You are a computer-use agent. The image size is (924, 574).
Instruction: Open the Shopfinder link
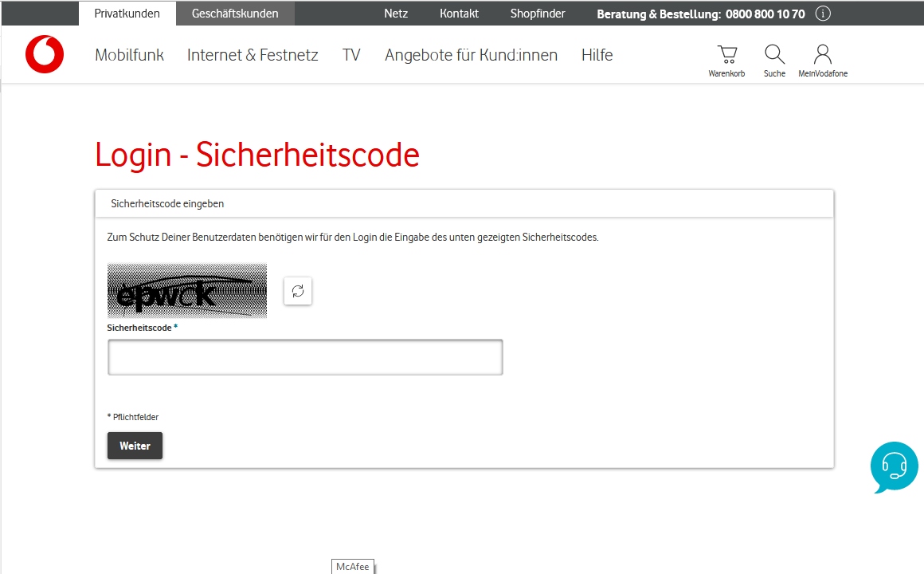click(537, 13)
